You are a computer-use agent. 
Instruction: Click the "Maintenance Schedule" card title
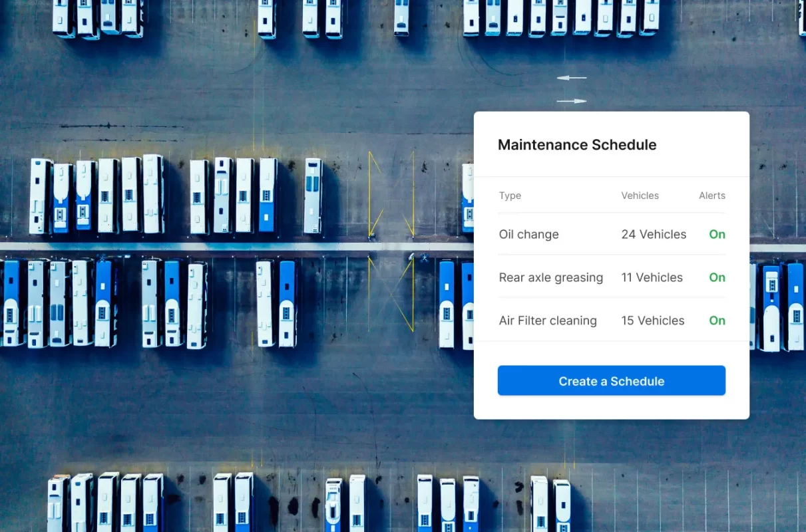pos(577,145)
